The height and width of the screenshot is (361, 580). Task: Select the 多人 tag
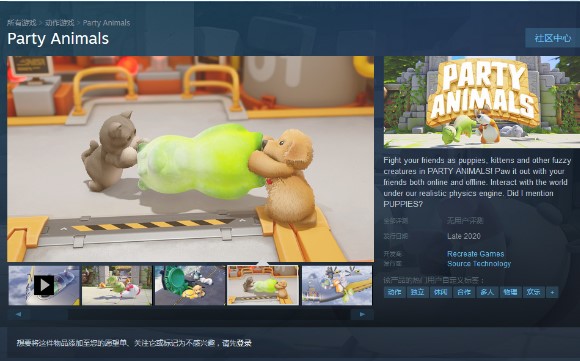pos(487,292)
